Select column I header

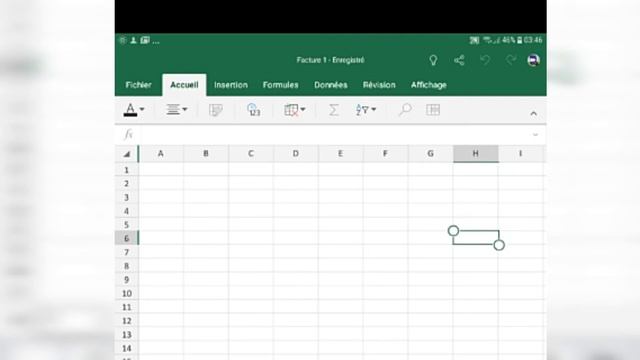coord(520,153)
